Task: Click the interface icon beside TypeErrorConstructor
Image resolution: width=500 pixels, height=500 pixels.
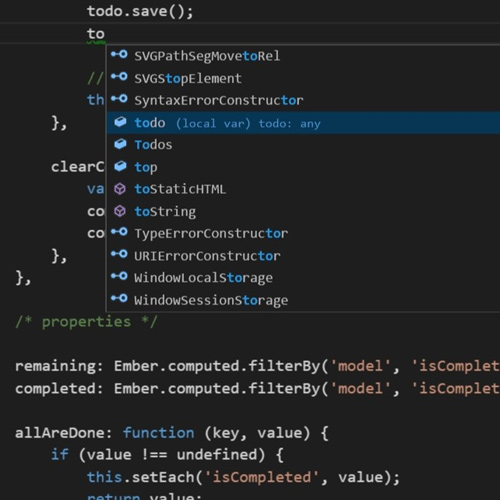Action: (119, 232)
